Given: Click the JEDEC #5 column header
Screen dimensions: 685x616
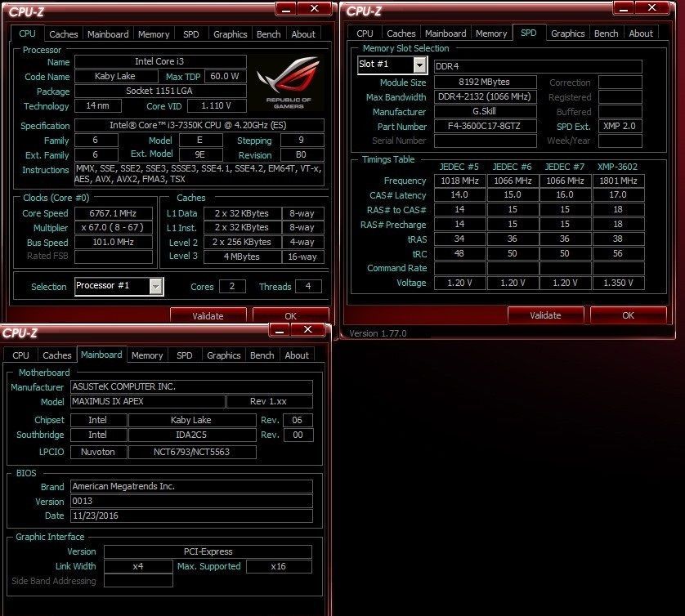Looking at the screenshot, I should tap(459, 167).
